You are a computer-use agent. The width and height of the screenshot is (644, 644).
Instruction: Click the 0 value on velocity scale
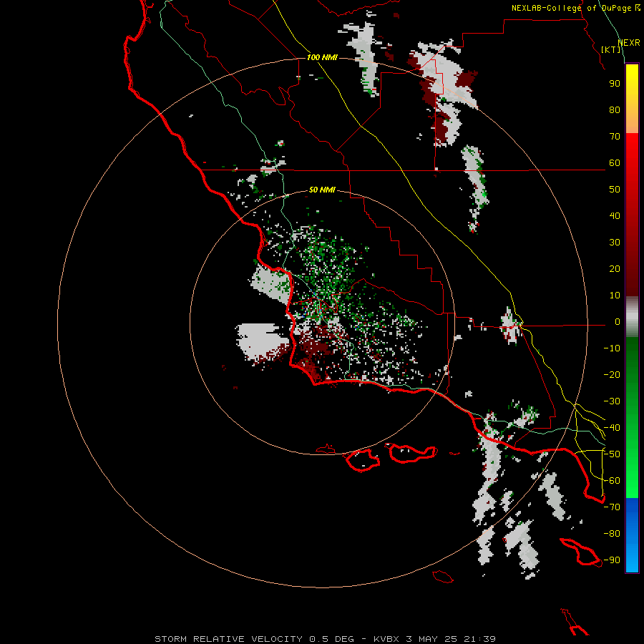click(x=618, y=322)
